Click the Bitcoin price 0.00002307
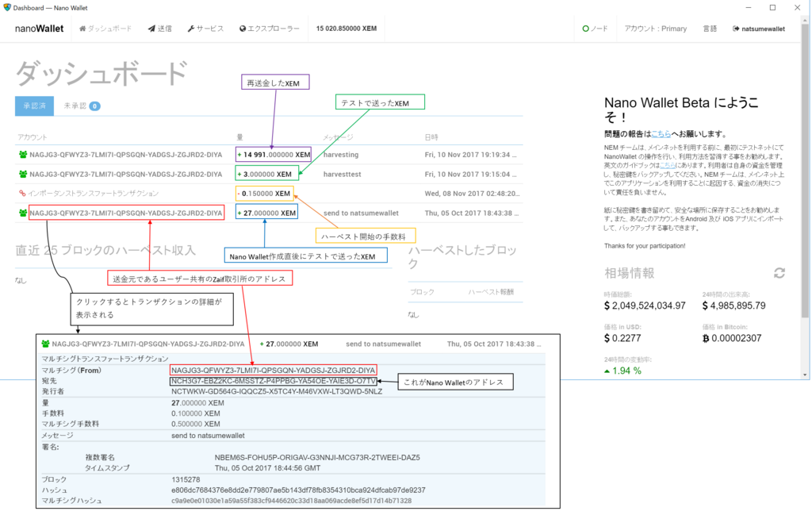Screen dimensions: 812x515 tap(738, 338)
